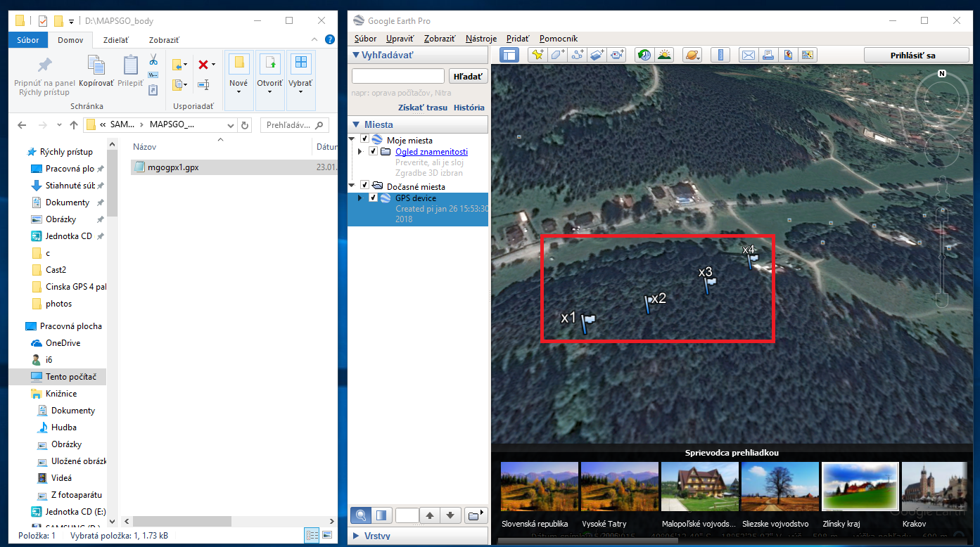980x547 pixels.
Task: Toggle the Google Earth sidebar button
Action: click(509, 55)
